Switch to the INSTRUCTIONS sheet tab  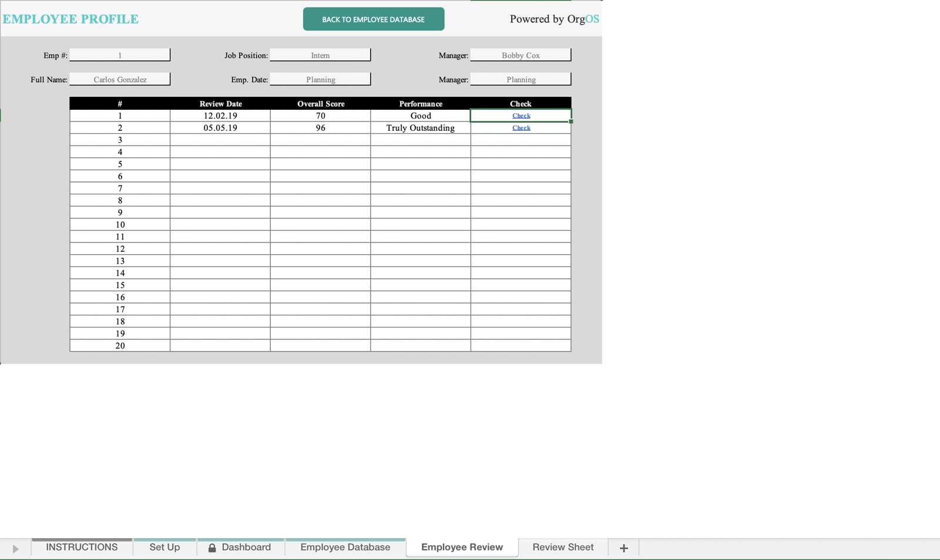[82, 547]
